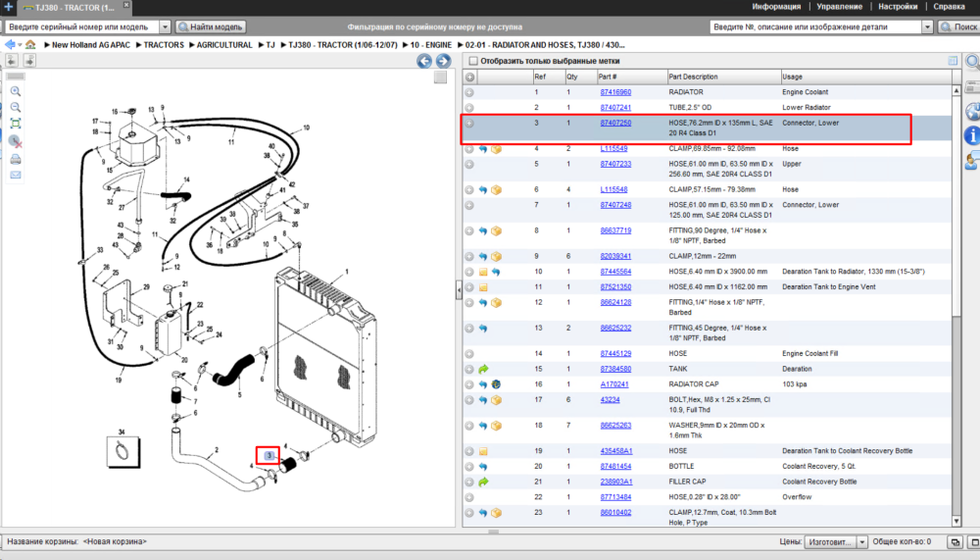Viewport: 980px width, 560px height.
Task: Click panel layout icon above parts list
Action: coord(953,61)
